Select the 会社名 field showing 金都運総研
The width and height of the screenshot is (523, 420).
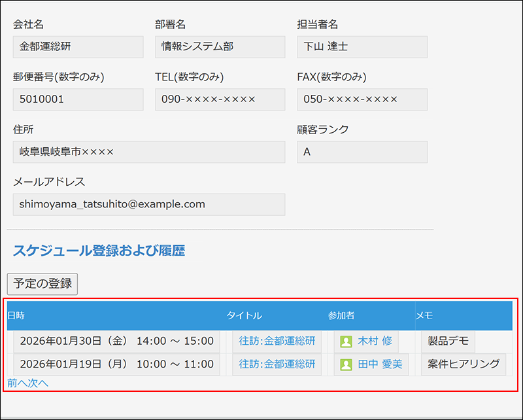[x=78, y=46]
